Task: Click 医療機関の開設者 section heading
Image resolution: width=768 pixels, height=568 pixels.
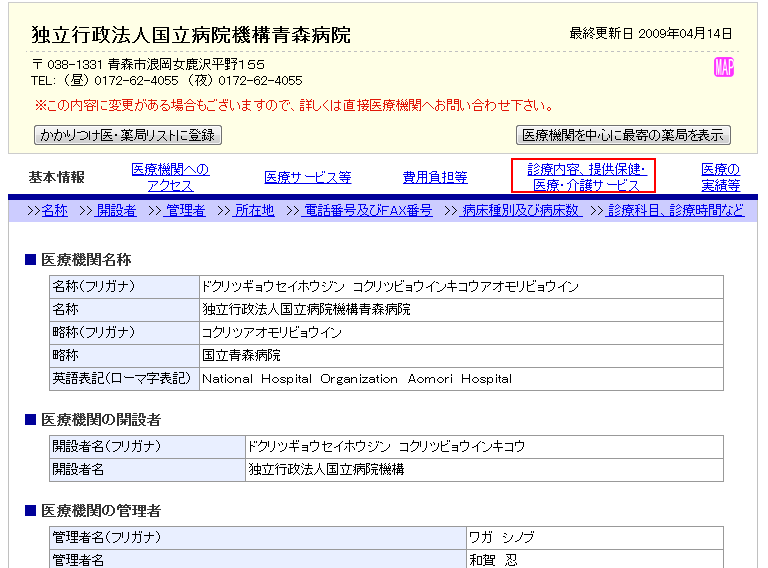Action: click(x=101, y=420)
